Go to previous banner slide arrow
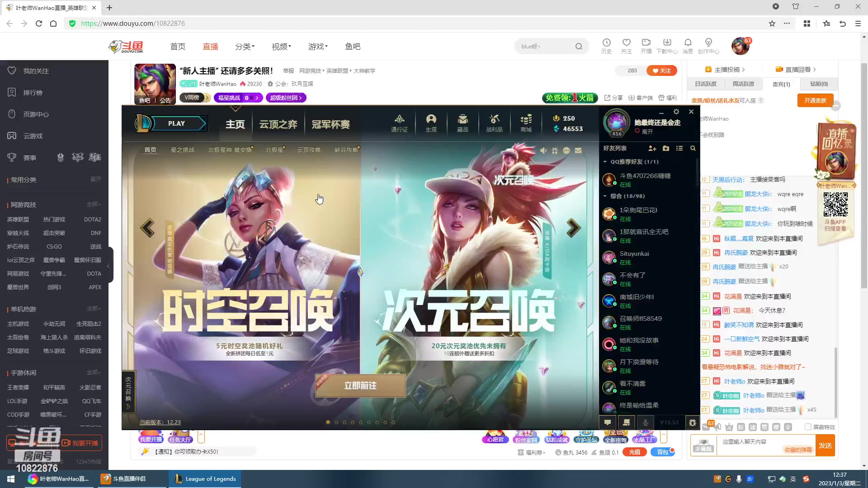868x488 pixels. (x=147, y=228)
